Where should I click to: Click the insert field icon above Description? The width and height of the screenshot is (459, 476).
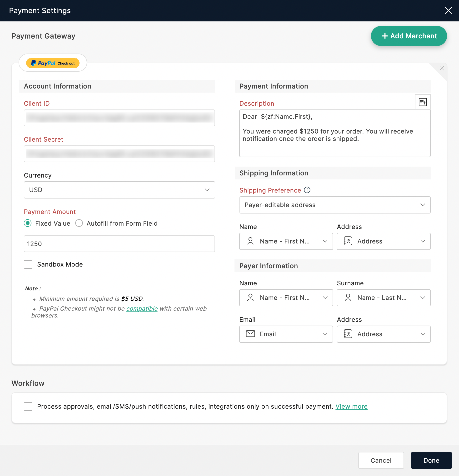422,102
